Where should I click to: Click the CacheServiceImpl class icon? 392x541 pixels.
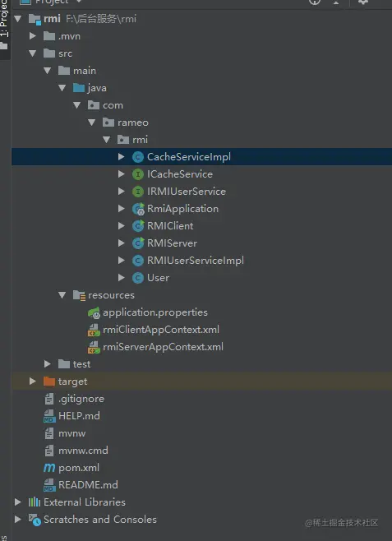[138, 157]
